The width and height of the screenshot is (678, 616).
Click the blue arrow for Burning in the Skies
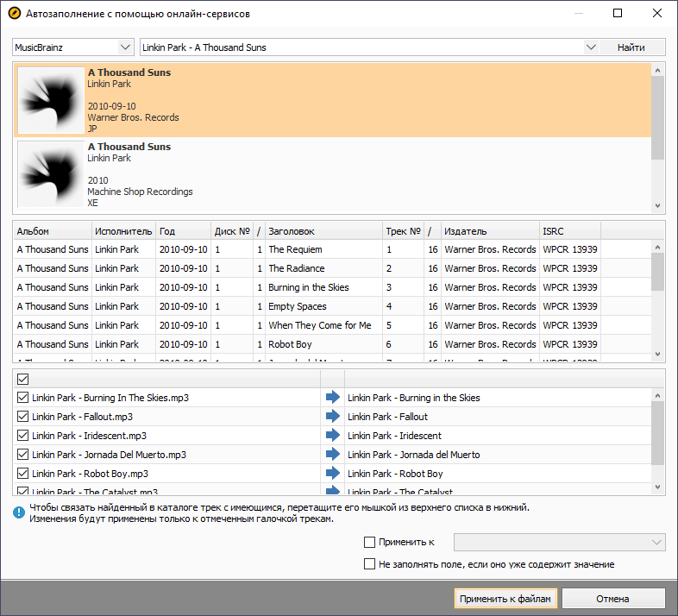click(x=332, y=397)
